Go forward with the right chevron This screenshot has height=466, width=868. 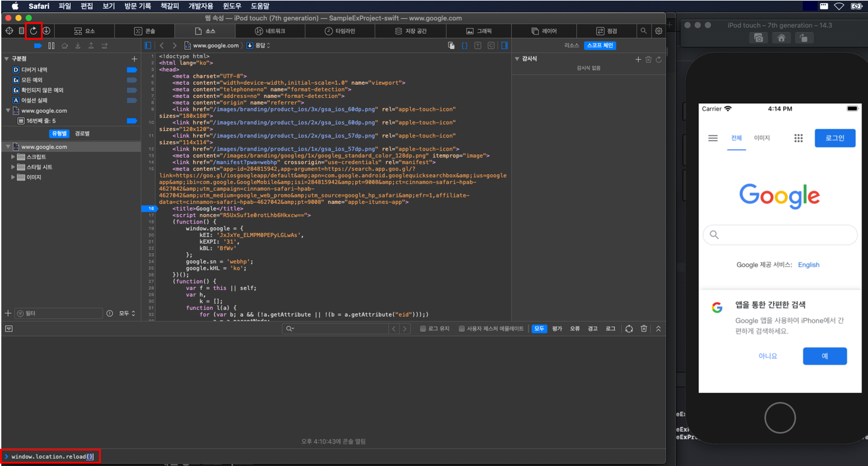pyautogui.click(x=174, y=46)
